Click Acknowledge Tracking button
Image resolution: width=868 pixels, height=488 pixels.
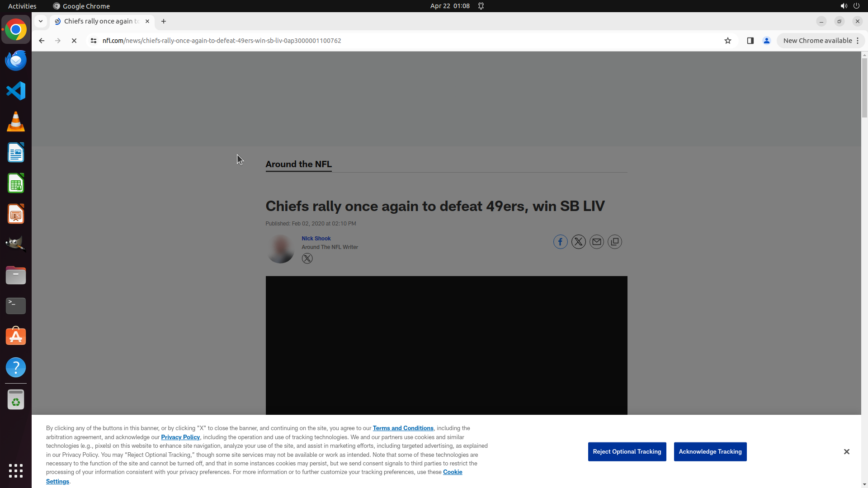pos(710,451)
